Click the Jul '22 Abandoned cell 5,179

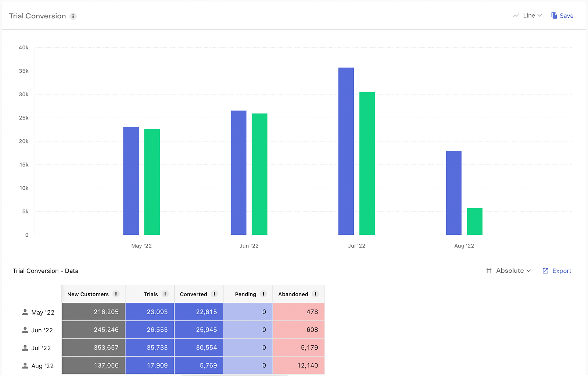click(298, 348)
